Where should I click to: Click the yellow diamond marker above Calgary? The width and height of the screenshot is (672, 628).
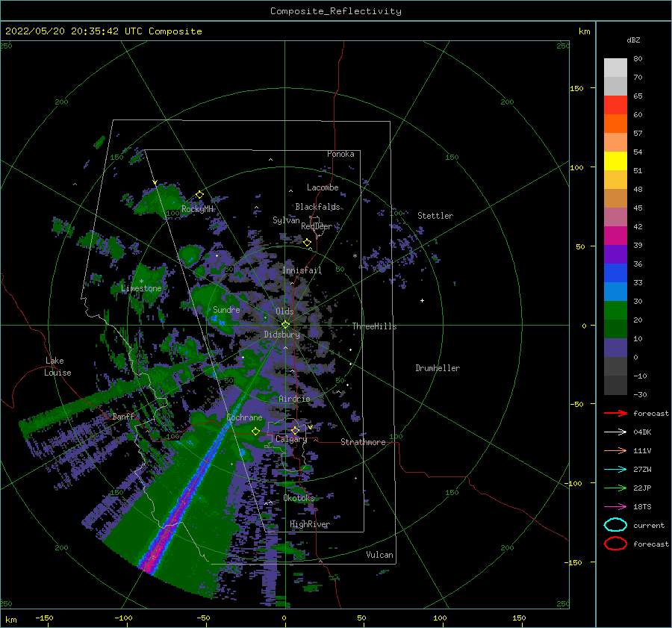pos(295,430)
